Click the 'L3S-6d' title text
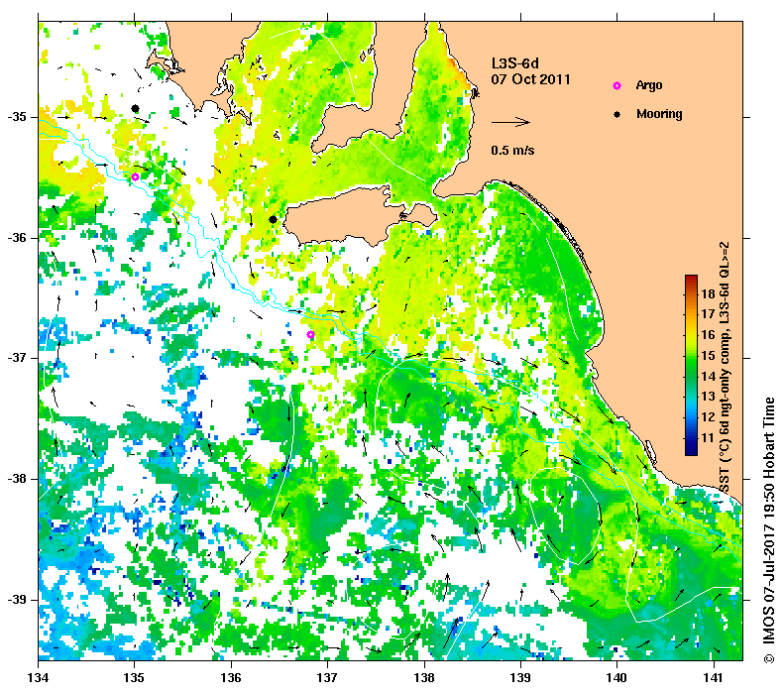784x694 pixels. pos(515,63)
